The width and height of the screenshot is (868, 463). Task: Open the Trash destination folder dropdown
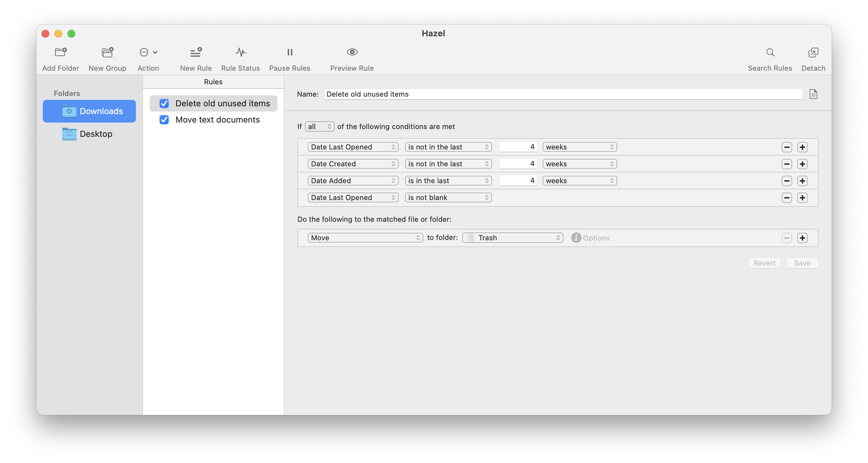512,238
